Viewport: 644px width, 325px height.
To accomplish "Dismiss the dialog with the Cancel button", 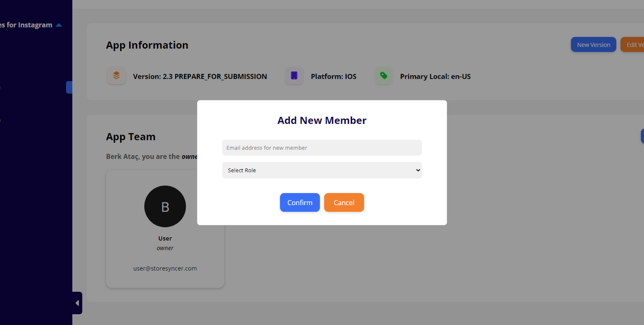I will [344, 202].
